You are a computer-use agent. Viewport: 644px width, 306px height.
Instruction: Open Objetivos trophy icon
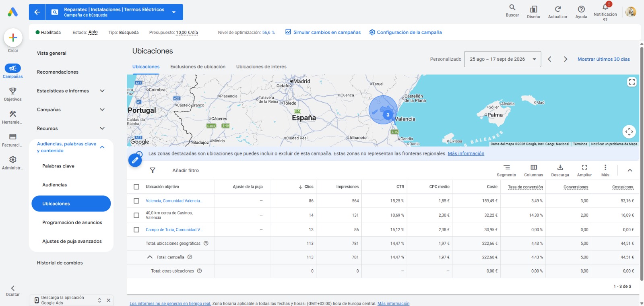13,91
